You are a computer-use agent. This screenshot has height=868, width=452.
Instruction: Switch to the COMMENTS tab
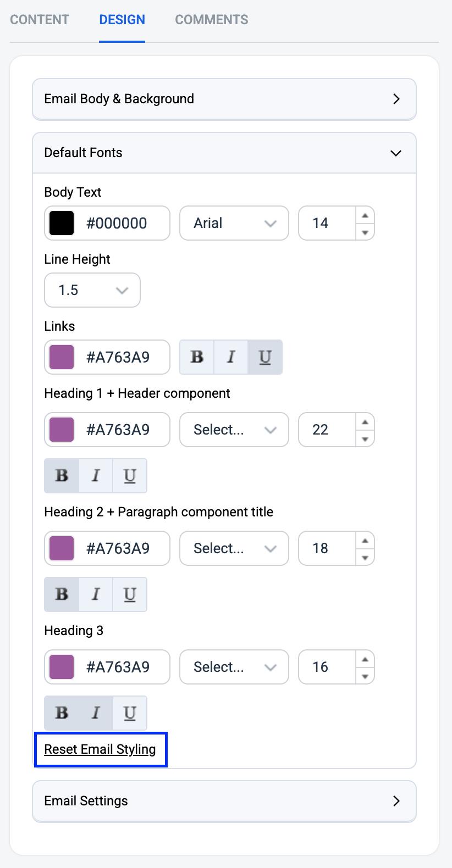tap(212, 20)
